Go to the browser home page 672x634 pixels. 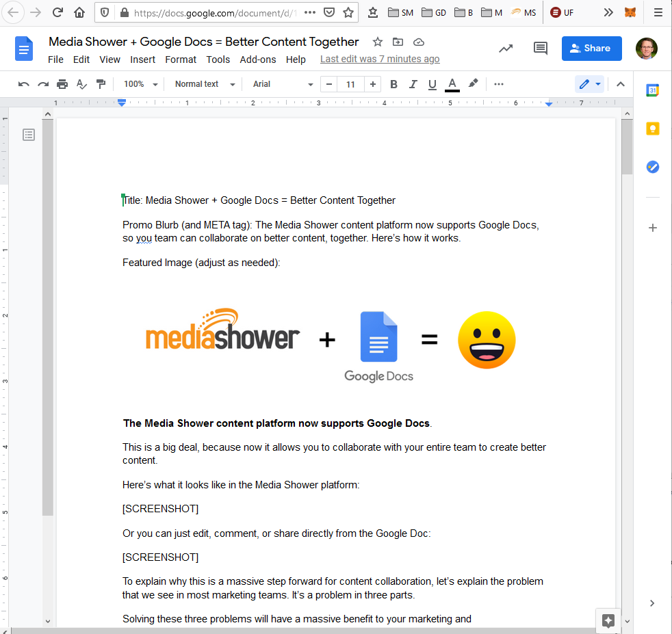(x=79, y=12)
